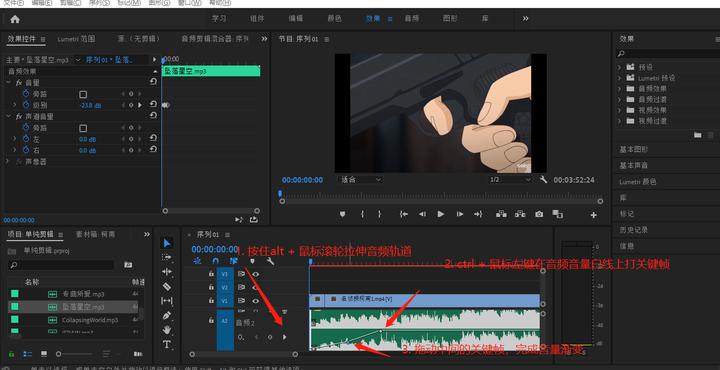Click Add Marker in the Program monitor
This screenshot has height=370, width=720.
[x=342, y=214]
